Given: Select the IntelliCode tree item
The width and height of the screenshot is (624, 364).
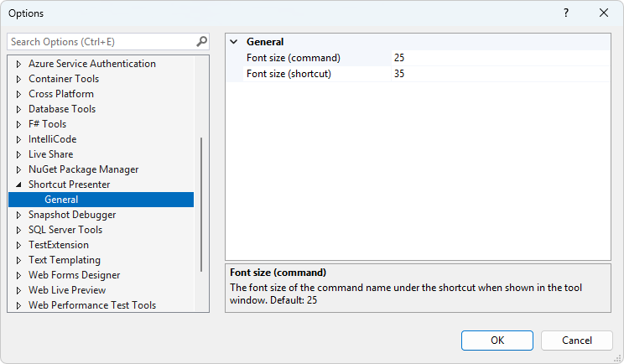Looking at the screenshot, I should pos(52,139).
